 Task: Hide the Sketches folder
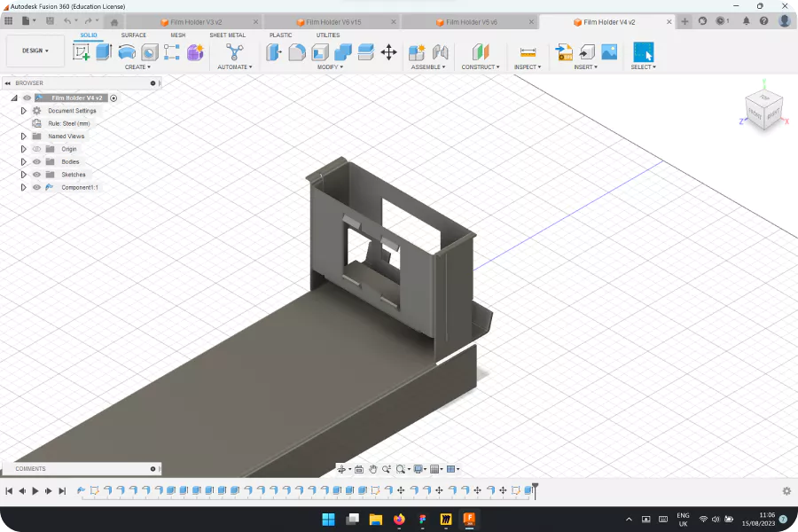[36, 175]
